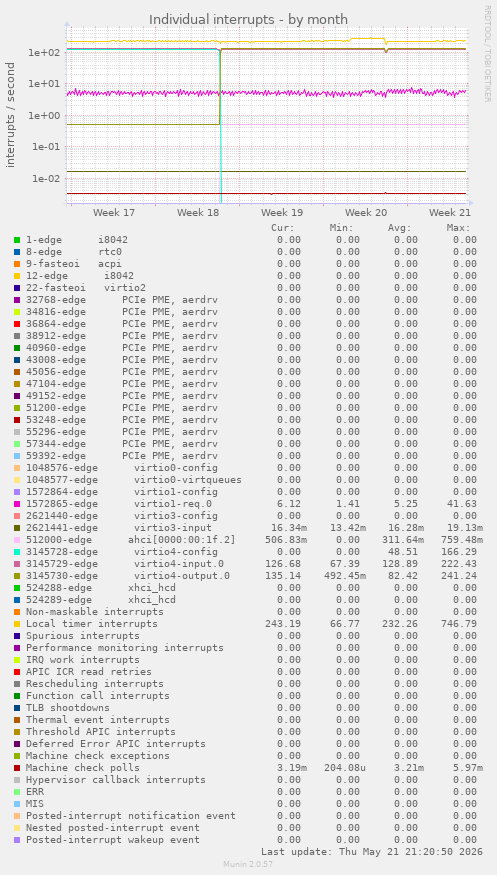Select the Week 17 axis label
This screenshot has height=875, width=497.
point(114,213)
